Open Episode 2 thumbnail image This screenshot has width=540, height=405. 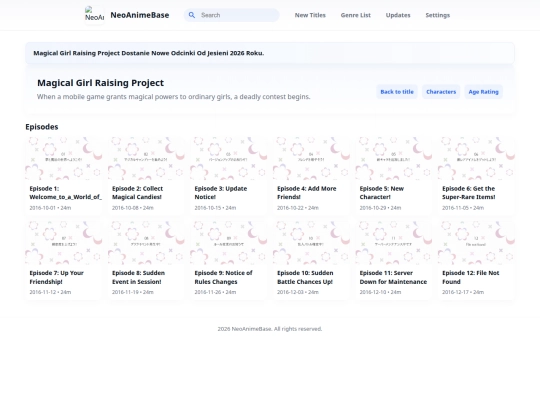coord(146,158)
